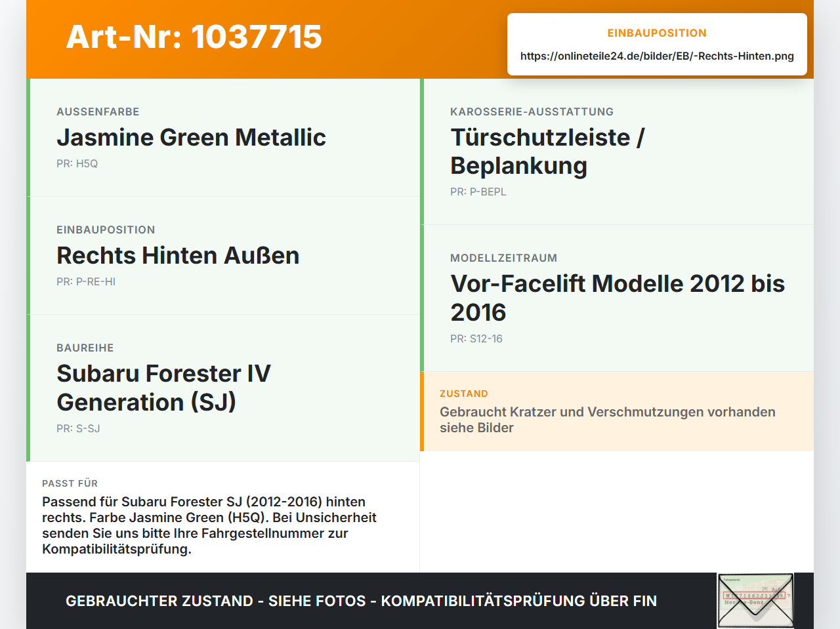Viewport: 840px width, 629px height.
Task: Click the Karosserie-Ausstattung label
Action: [x=532, y=112]
